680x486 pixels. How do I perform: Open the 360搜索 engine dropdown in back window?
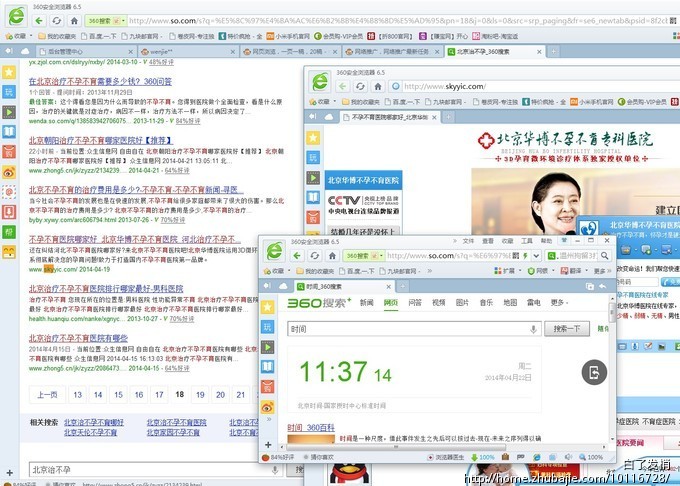[x=124, y=20]
